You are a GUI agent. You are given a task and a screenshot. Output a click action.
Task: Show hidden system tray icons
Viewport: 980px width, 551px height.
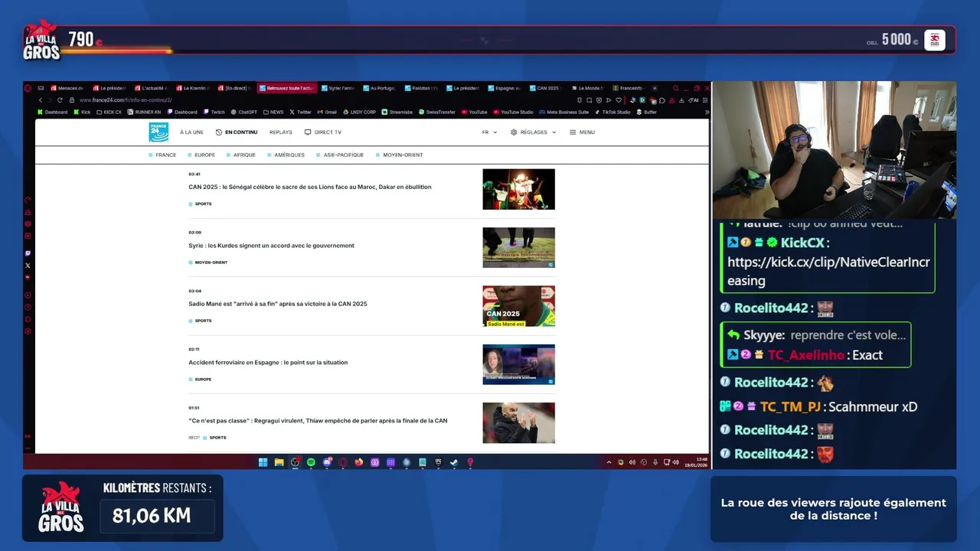coord(609,462)
